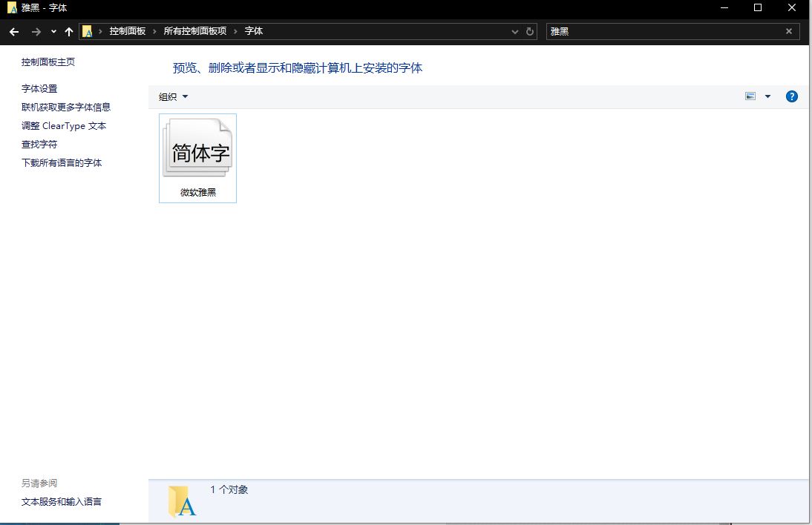Click the font folder icon in address bar
The width and height of the screenshot is (812, 525).
pyautogui.click(x=88, y=31)
